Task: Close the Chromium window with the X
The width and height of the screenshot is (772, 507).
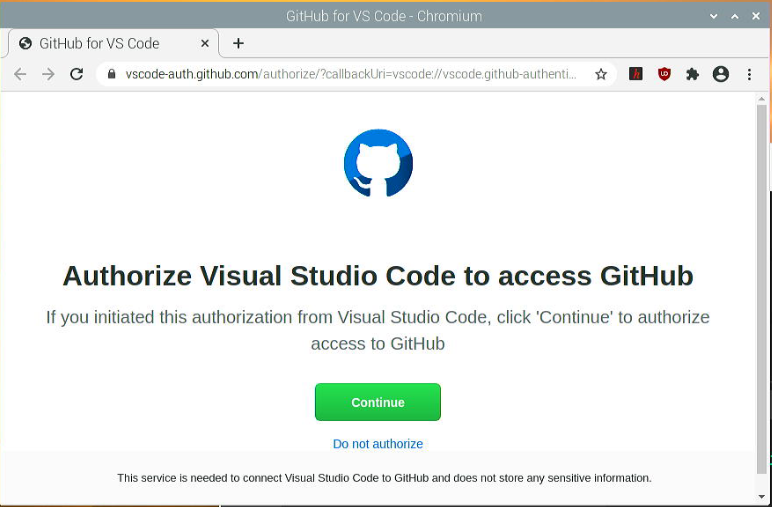Action: [x=756, y=16]
